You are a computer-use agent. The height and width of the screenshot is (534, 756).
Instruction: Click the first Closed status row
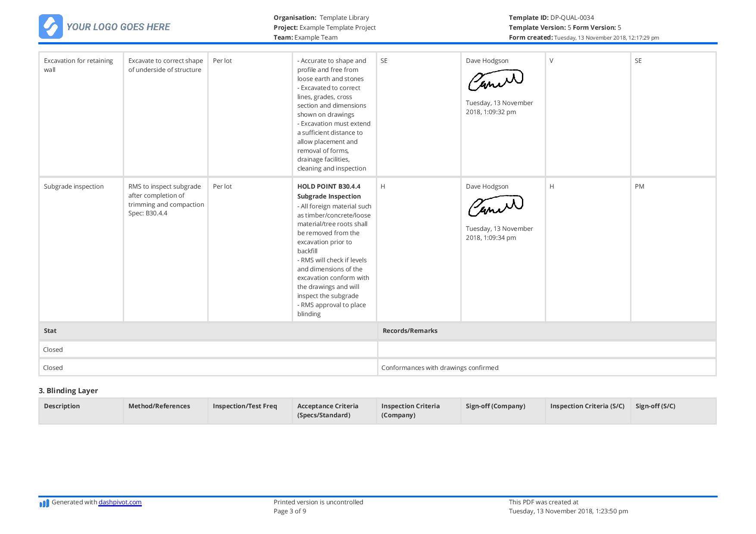(x=208, y=350)
